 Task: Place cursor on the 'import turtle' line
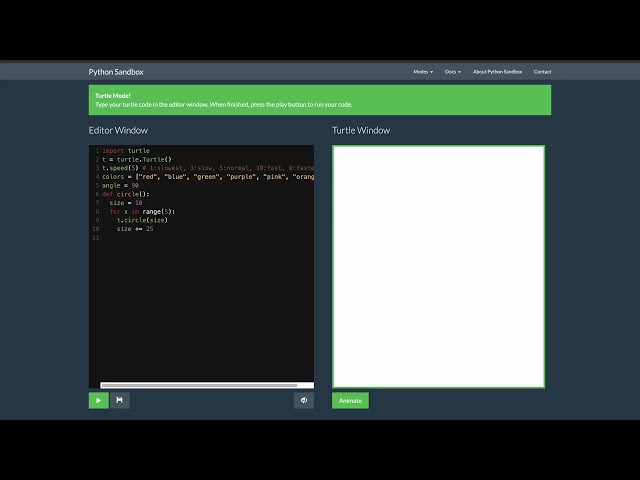(x=126, y=151)
